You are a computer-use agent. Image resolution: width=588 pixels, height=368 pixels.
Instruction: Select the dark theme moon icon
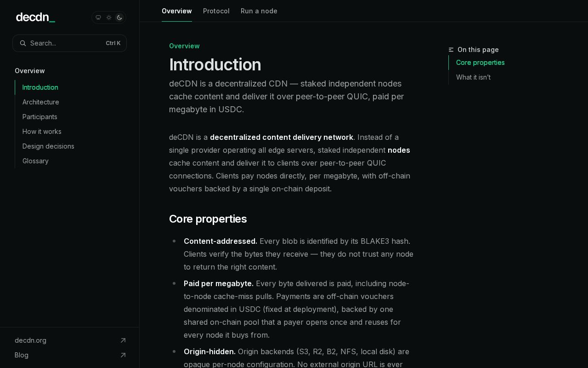(119, 17)
